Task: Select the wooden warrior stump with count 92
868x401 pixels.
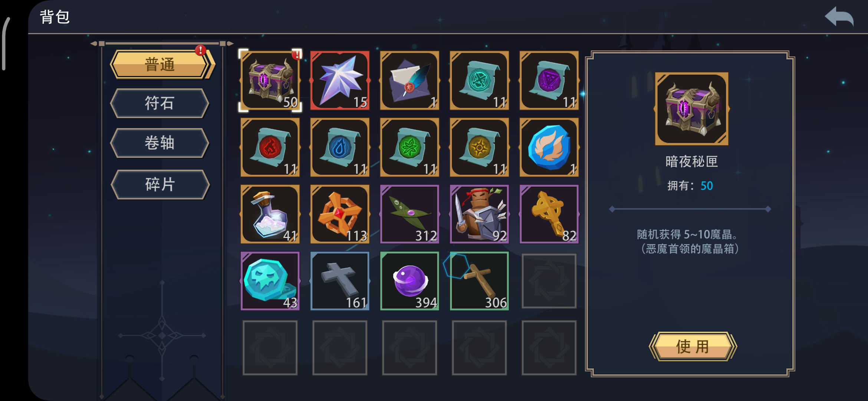Action: pyautogui.click(x=479, y=214)
